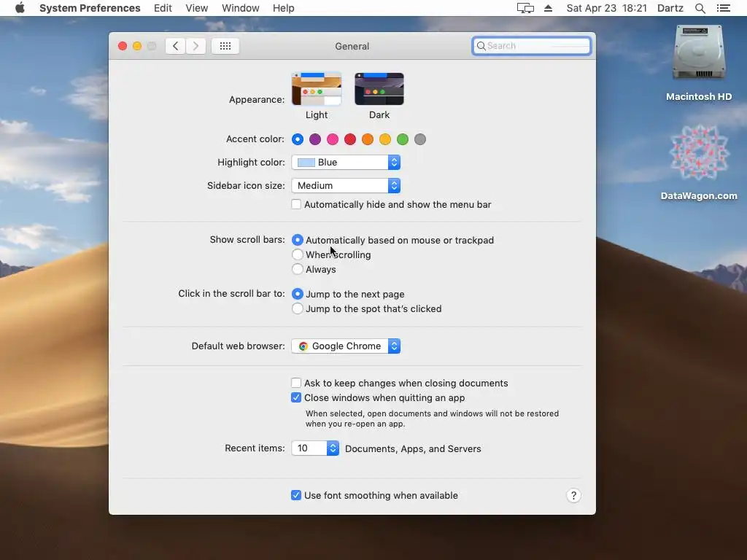Choose Dark appearance thumbnail

tap(379, 89)
